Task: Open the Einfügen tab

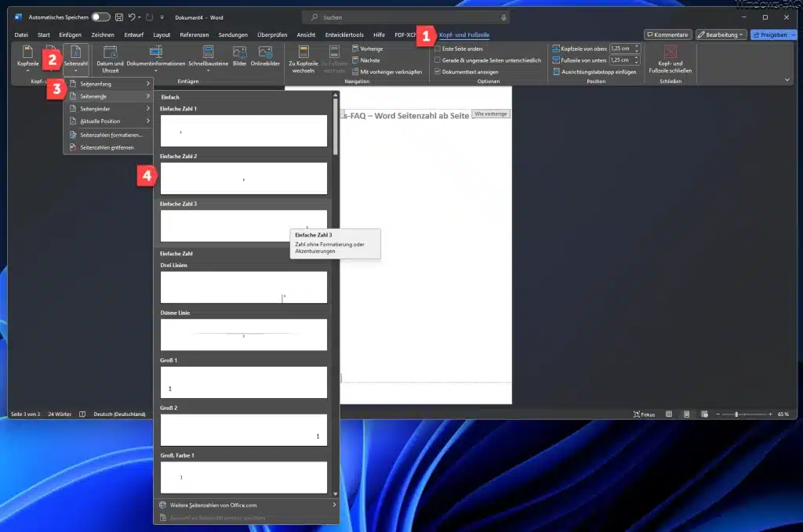Action: coord(70,34)
